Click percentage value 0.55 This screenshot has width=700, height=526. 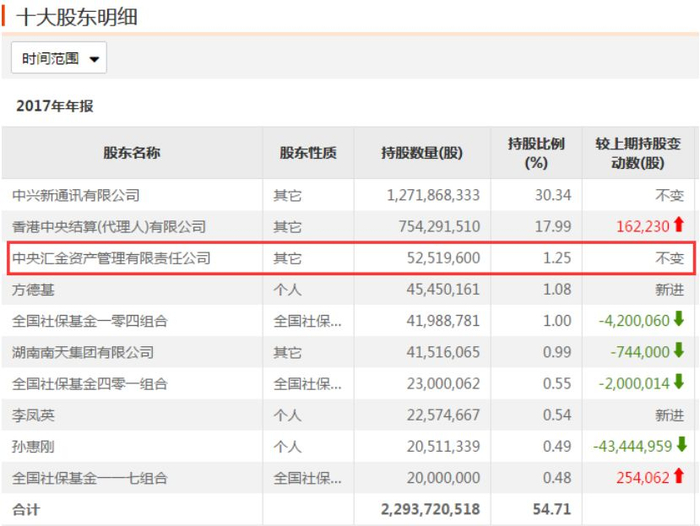pyautogui.click(x=557, y=384)
